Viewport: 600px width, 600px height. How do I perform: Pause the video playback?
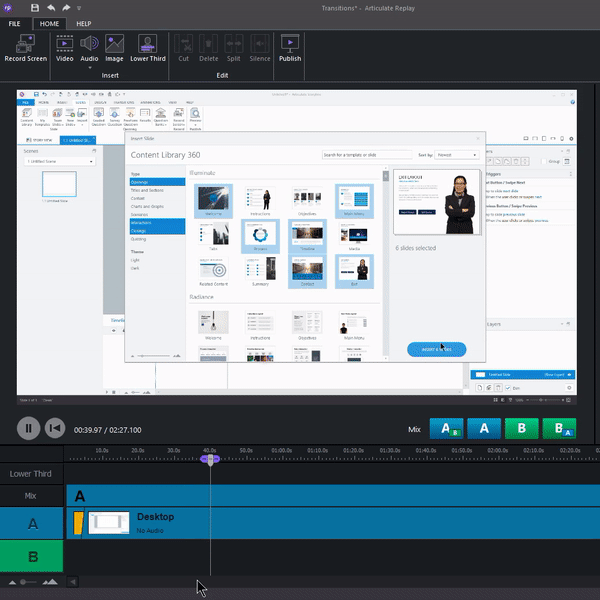point(29,428)
